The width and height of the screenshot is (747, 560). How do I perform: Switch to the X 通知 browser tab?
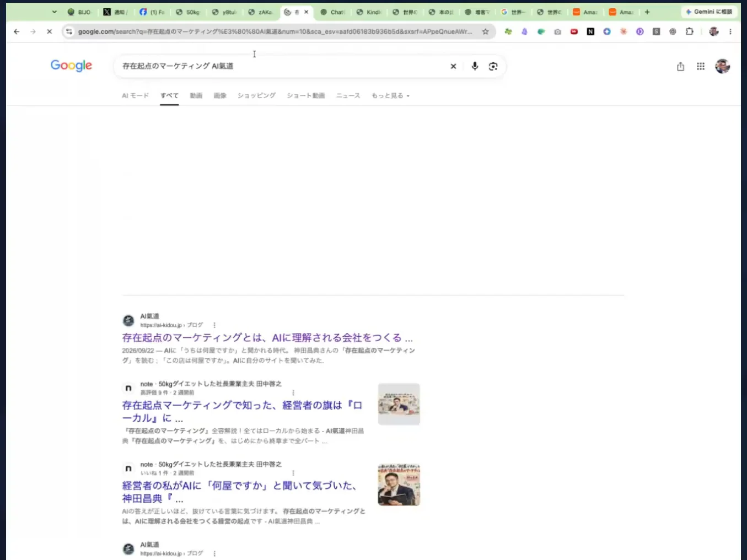[116, 12]
